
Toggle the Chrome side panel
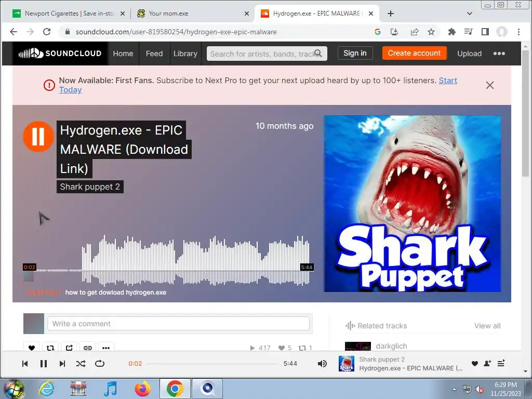485,32
